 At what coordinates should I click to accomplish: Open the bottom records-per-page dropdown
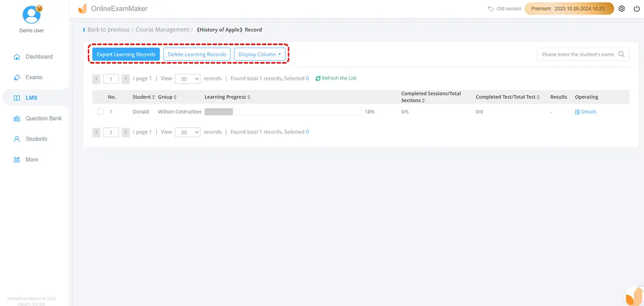tap(187, 132)
